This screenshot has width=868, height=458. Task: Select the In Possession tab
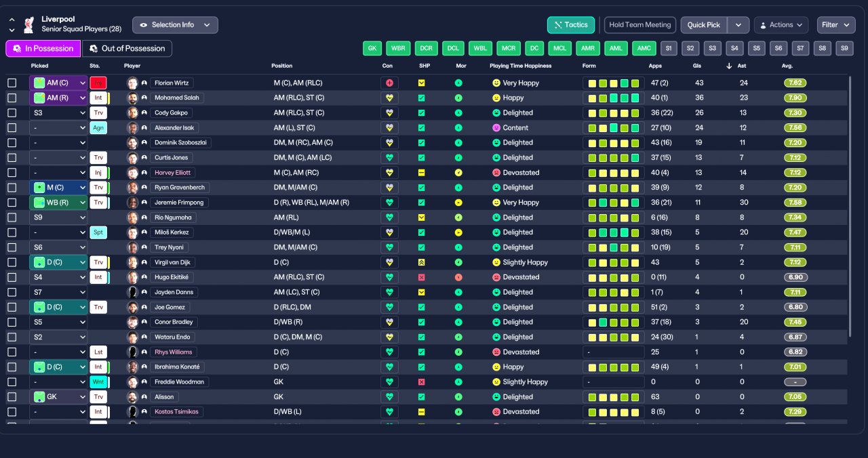43,49
